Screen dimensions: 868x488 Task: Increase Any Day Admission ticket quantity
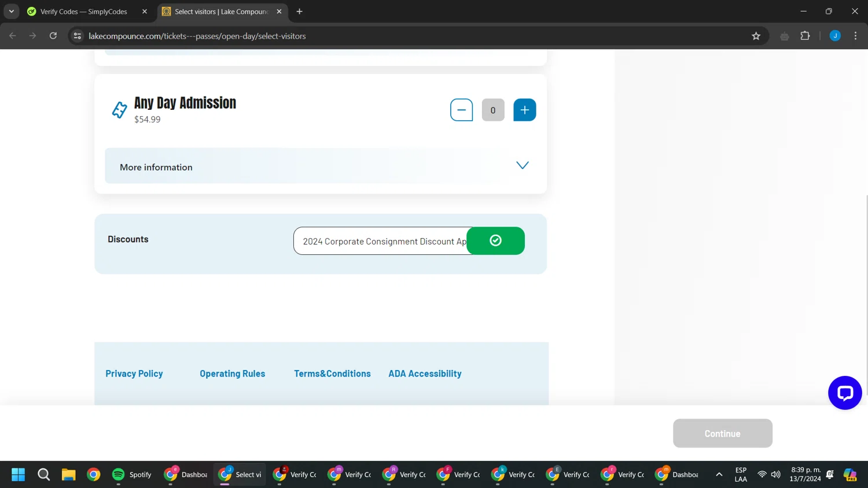[524, 110]
